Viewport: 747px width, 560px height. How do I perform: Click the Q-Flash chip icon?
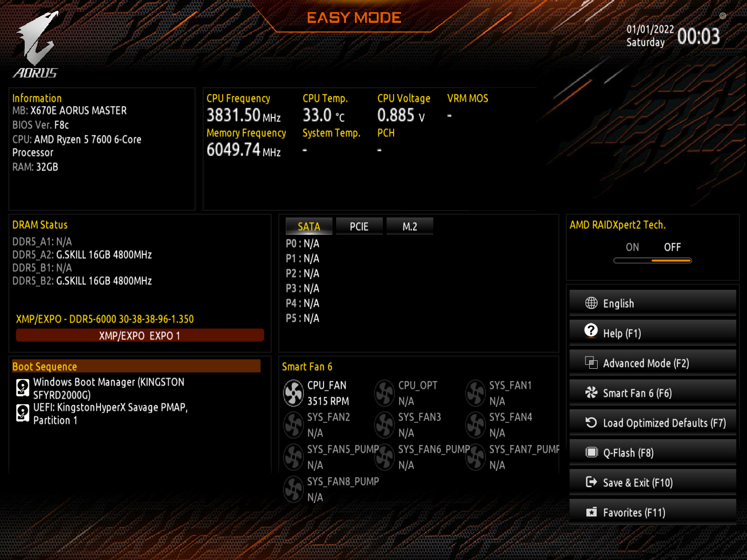[591, 452]
